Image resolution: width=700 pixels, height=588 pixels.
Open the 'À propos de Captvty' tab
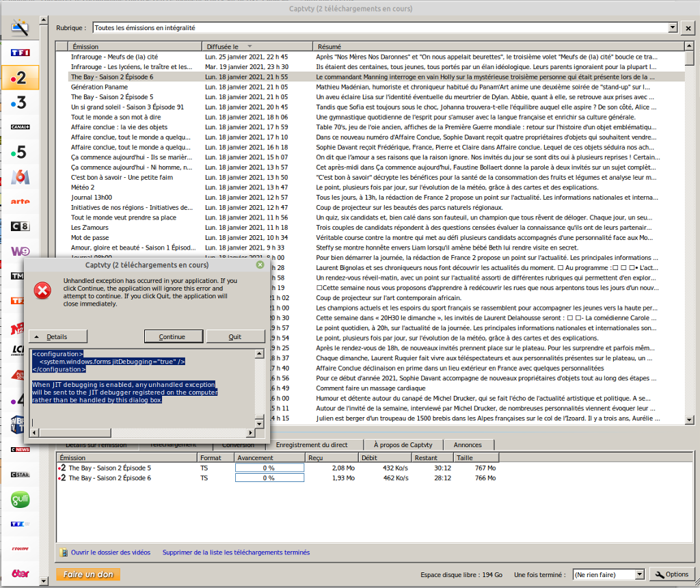pos(409,444)
